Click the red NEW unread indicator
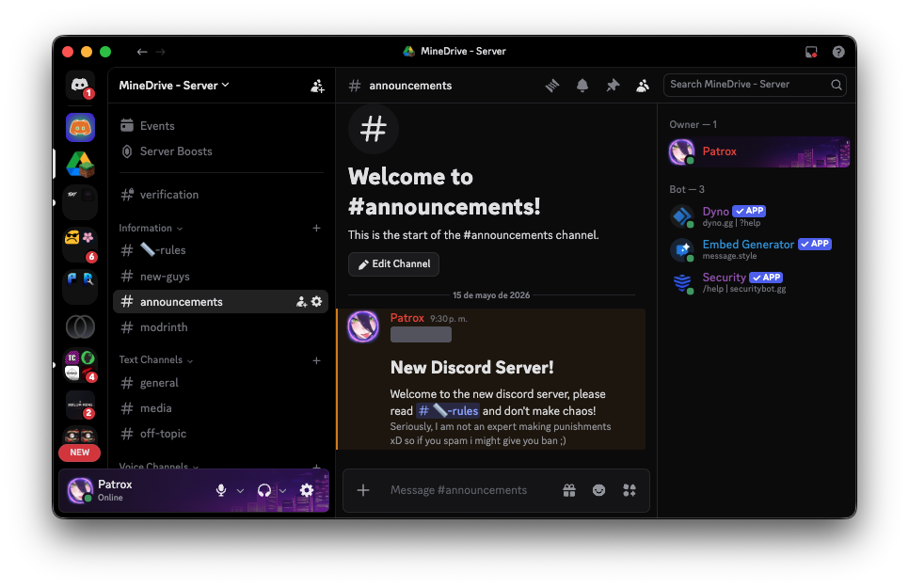Viewport: 909px width, 588px height. [79, 453]
